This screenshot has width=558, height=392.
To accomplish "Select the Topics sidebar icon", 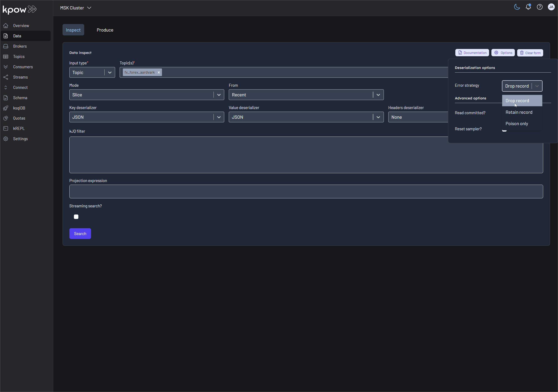I will 6,56.
